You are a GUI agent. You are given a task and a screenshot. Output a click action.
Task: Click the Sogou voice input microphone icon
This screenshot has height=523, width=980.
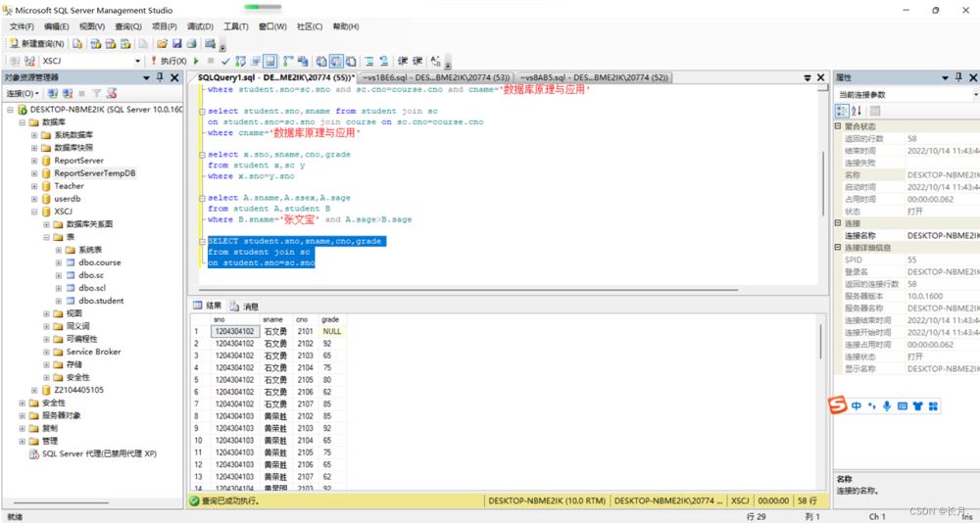click(x=887, y=405)
